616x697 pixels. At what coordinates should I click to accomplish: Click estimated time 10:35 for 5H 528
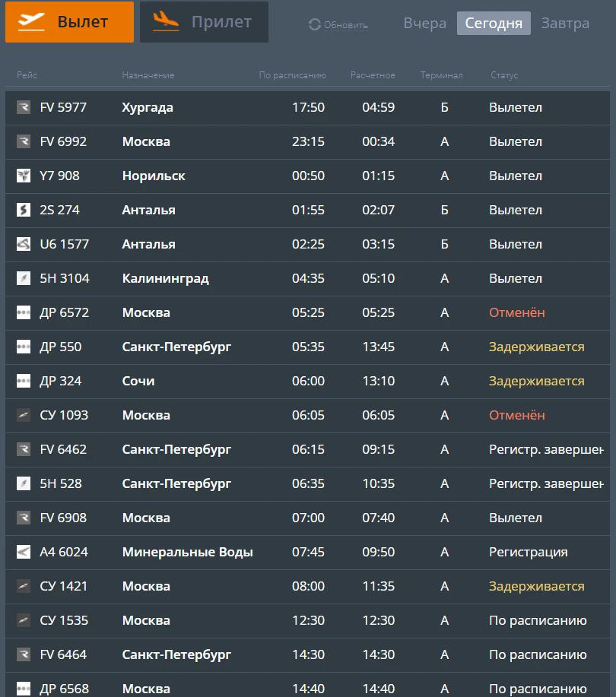[379, 483]
